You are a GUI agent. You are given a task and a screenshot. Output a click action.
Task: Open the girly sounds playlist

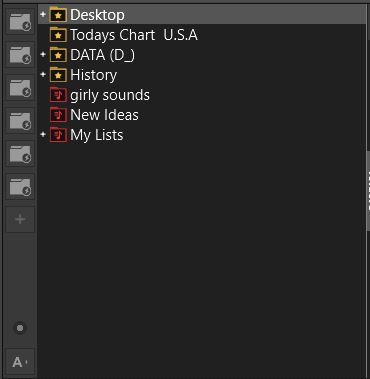pyautogui.click(x=110, y=95)
